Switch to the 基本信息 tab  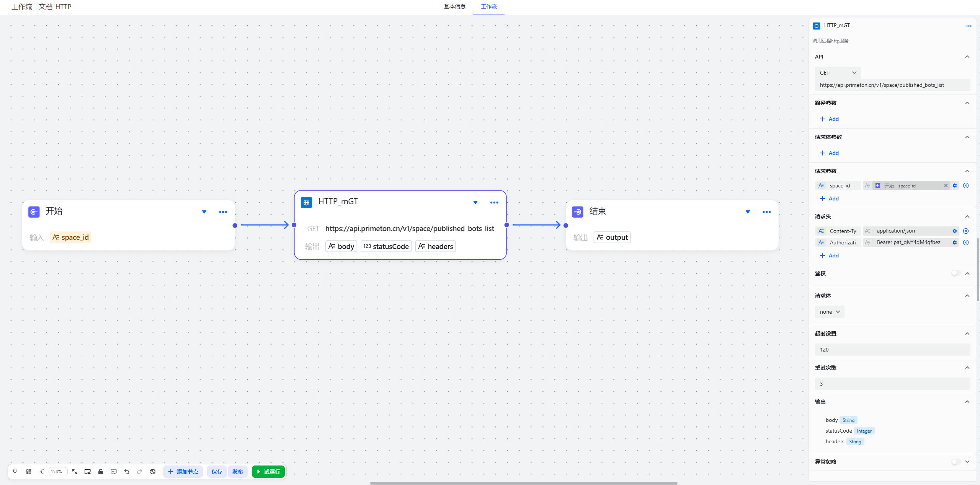[454, 7]
